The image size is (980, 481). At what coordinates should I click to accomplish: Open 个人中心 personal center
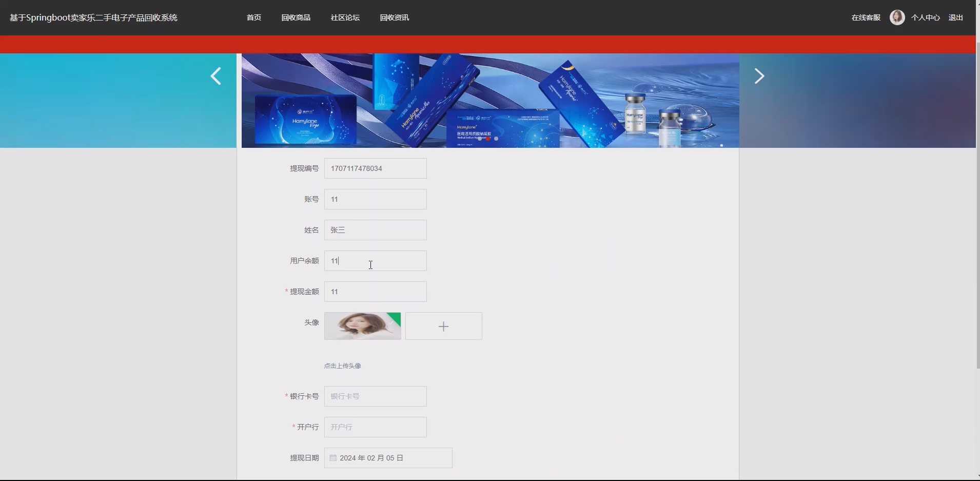click(926, 17)
